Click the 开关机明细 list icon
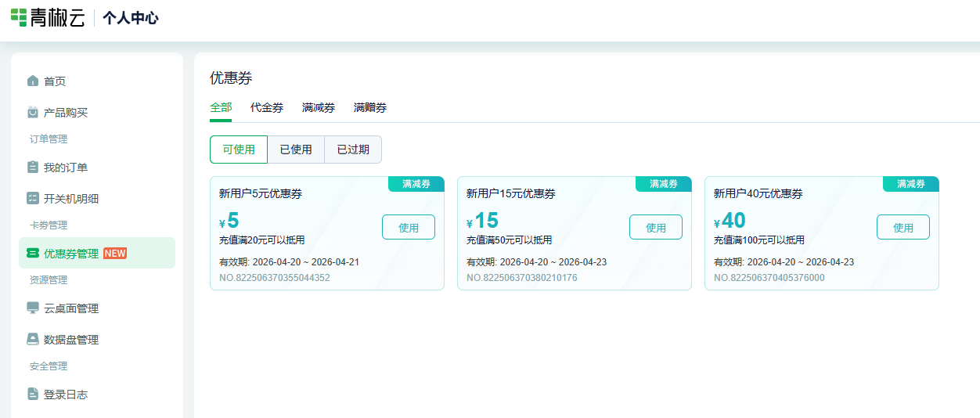Viewport: 980px width, 418px height. point(33,199)
